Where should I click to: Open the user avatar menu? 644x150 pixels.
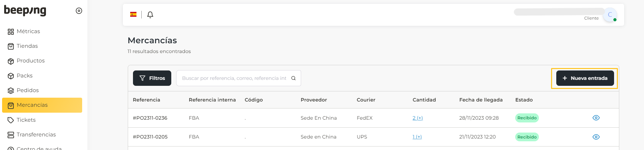pos(610,15)
